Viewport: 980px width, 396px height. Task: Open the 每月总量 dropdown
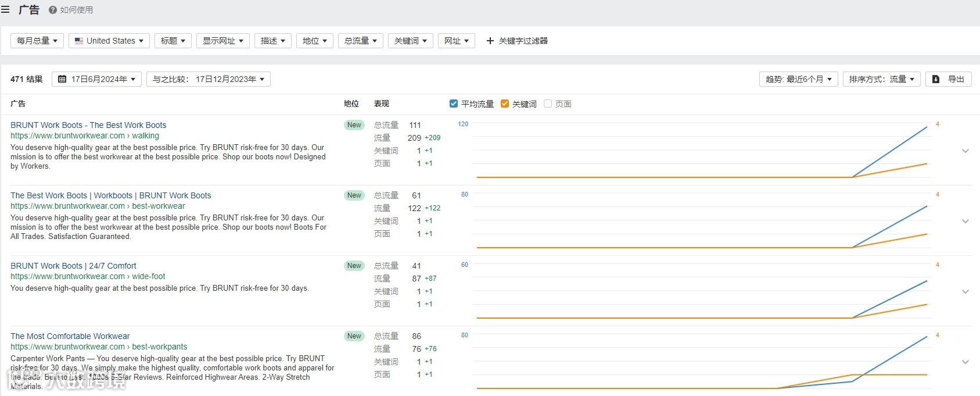click(x=37, y=41)
